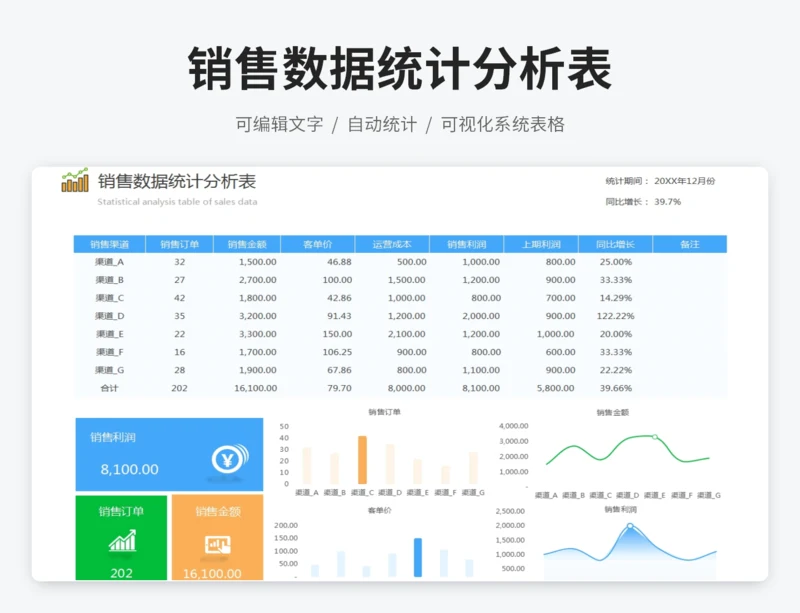Click the 客单价 bar chart title
The height and width of the screenshot is (613, 800).
380,510
